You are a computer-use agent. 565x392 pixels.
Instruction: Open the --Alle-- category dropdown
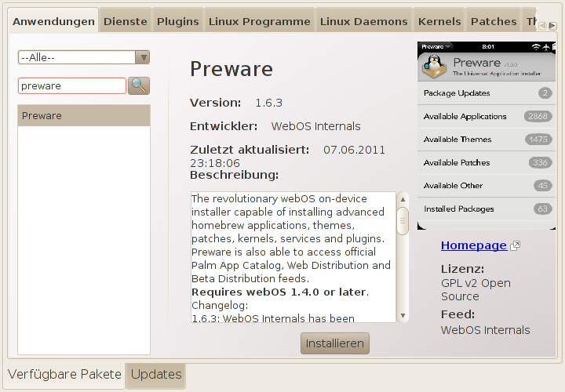tap(84, 57)
